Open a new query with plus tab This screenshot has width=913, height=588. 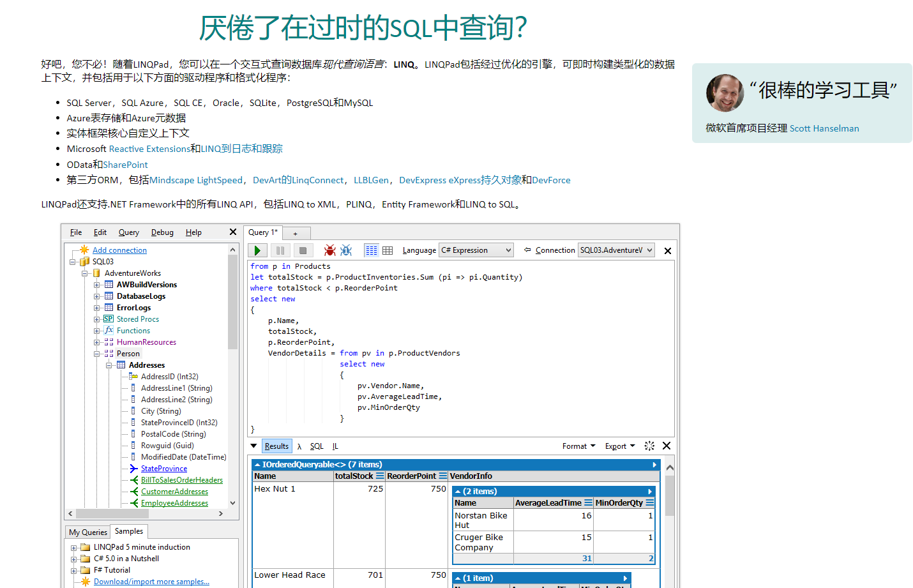tap(296, 234)
